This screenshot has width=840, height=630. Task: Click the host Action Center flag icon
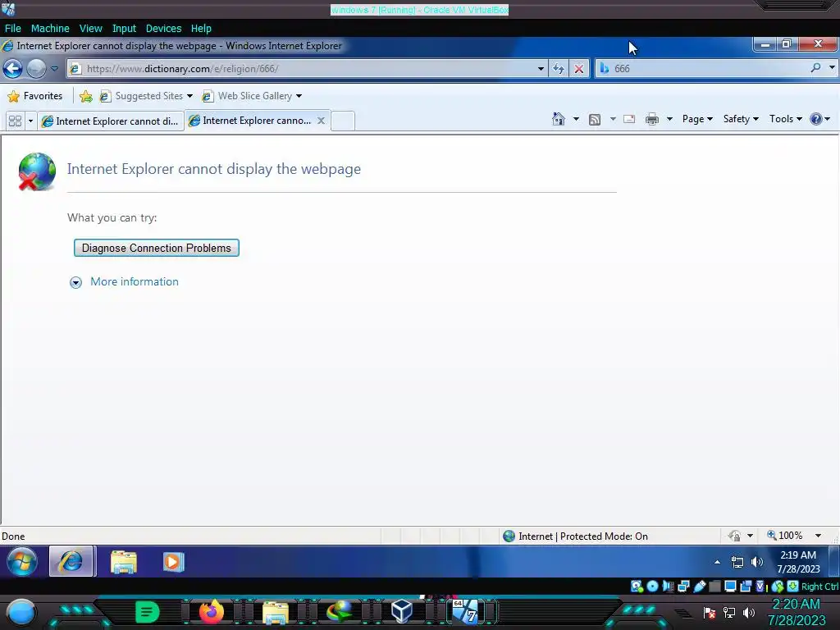[x=710, y=612]
